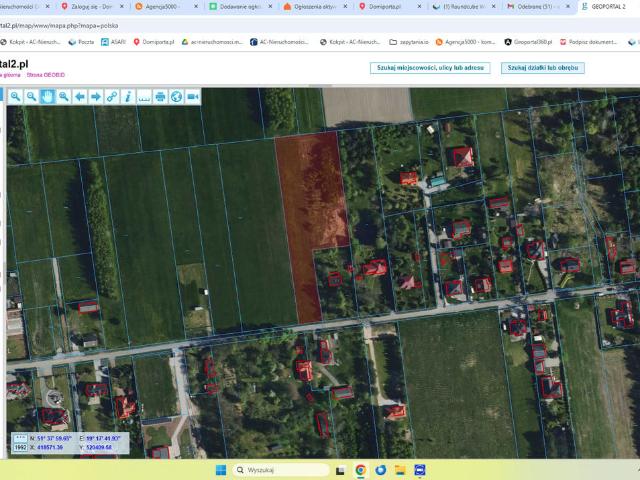Switch to the Odebrane (51) tab
The width and height of the screenshot is (640, 480).
click(534, 6)
